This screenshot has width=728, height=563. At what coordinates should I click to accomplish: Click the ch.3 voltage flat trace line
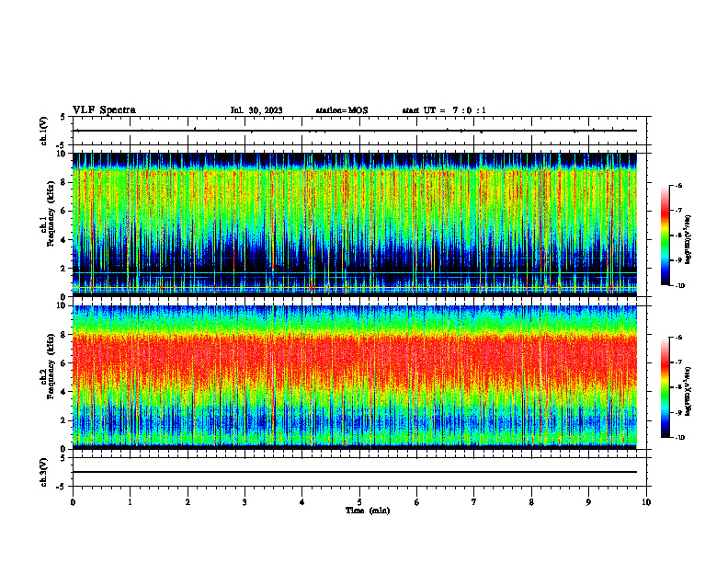[355, 472]
